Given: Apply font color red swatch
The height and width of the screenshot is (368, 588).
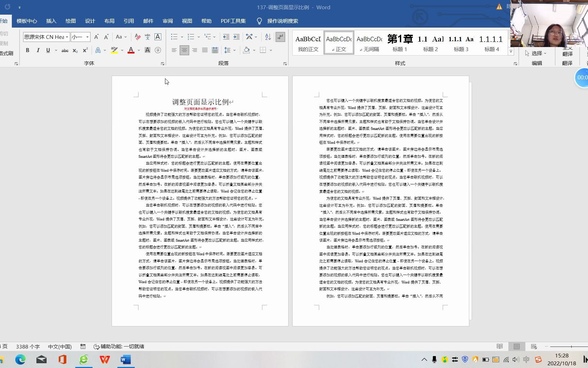Looking at the screenshot, I should pyautogui.click(x=131, y=50).
